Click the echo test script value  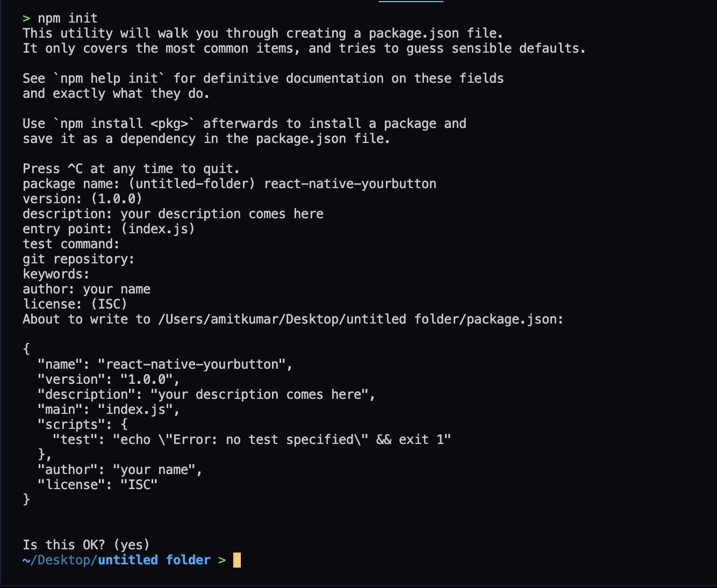[x=282, y=440]
